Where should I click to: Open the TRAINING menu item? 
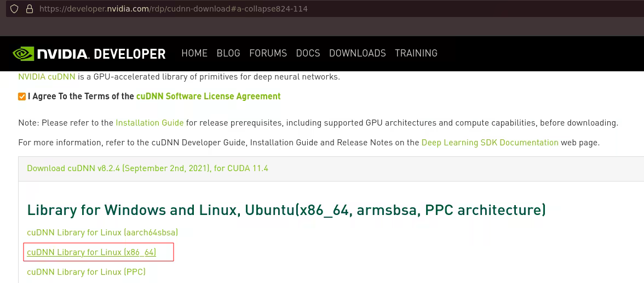[x=416, y=53]
